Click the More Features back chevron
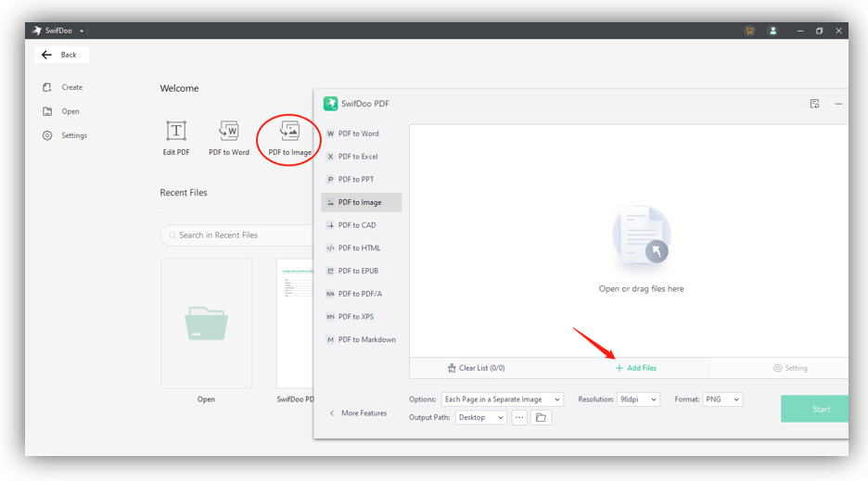Screen dimensions: 868x481 (332, 413)
